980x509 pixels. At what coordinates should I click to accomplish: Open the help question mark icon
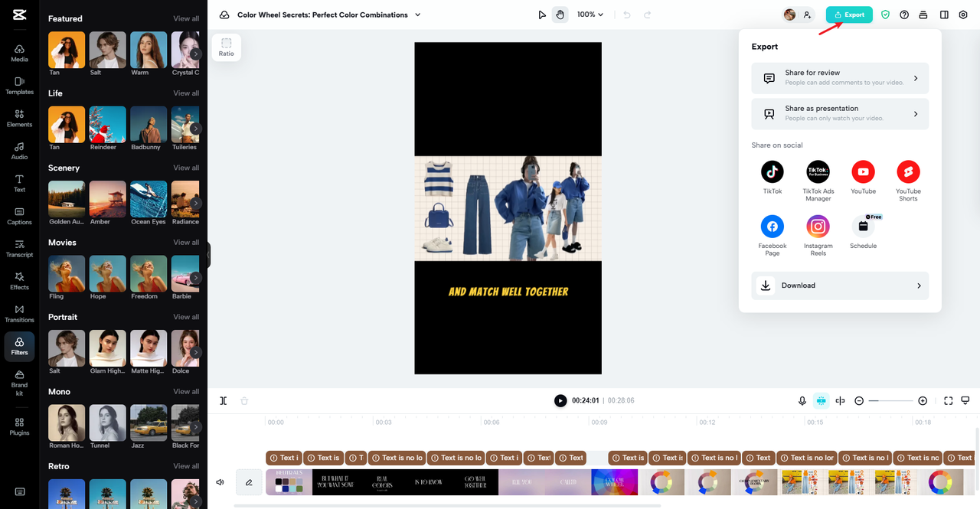click(x=904, y=15)
